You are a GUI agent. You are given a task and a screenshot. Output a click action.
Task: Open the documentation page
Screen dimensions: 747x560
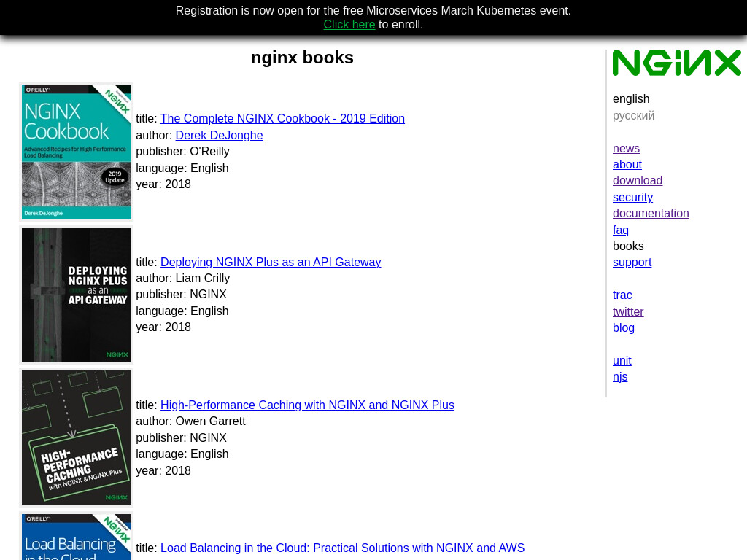(x=651, y=214)
